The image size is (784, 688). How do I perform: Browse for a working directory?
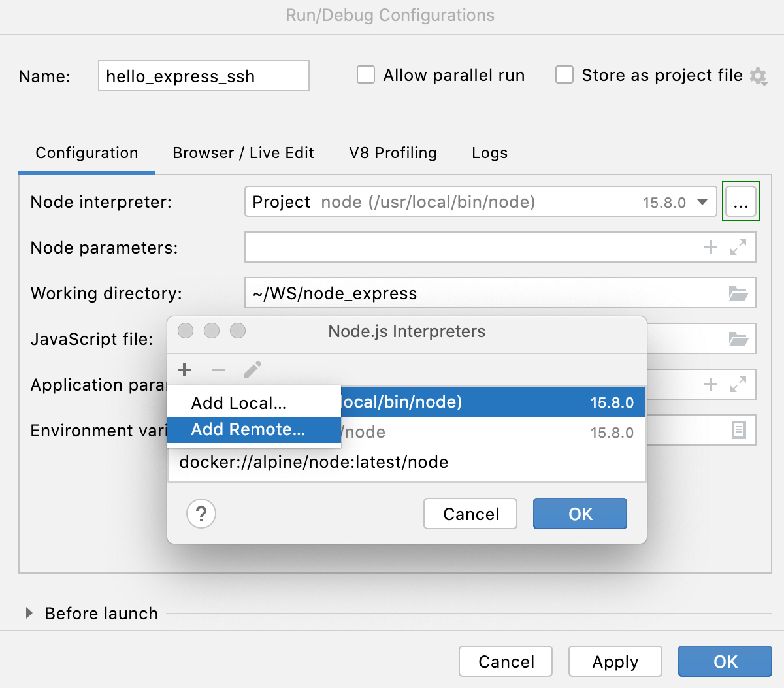(738, 293)
